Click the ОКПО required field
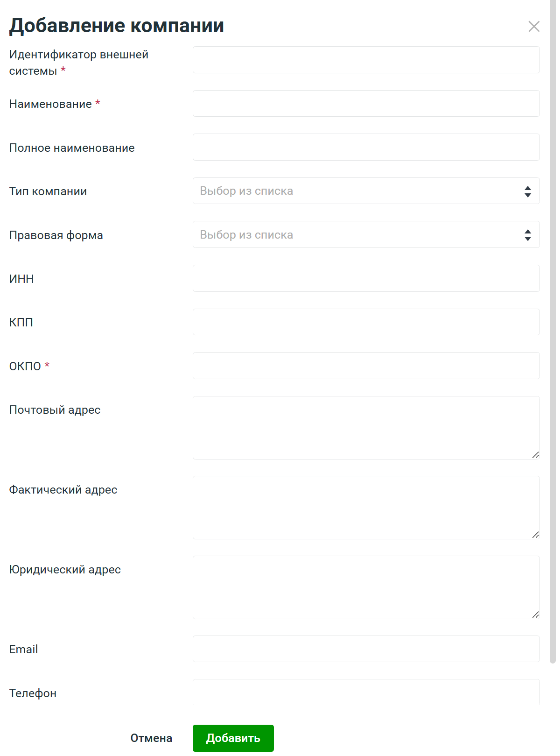 pos(366,366)
